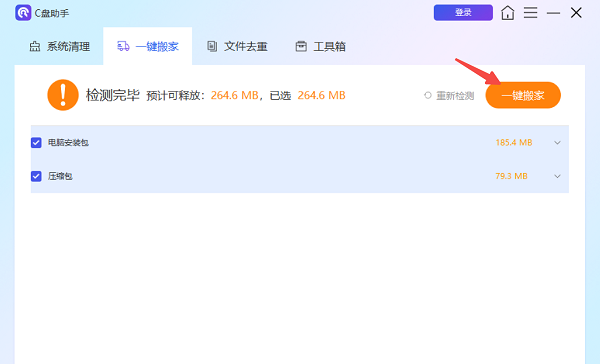This screenshot has width=600, height=364.
Task: Select the 一键搬家 tab
Action: [148, 46]
